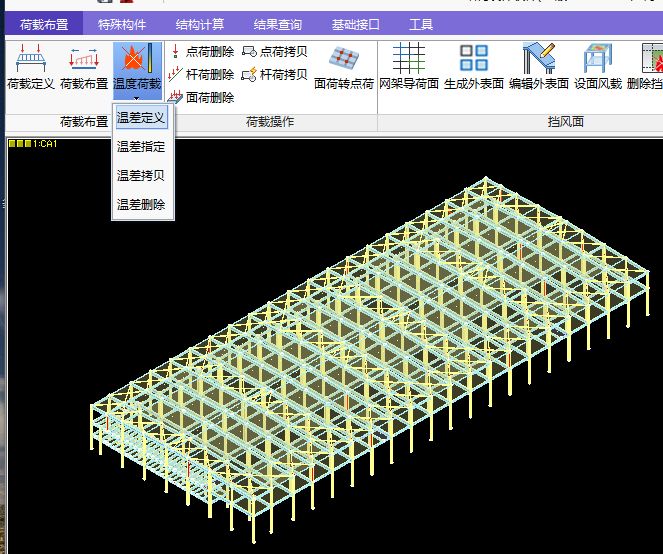Screen dimensions: 663x554
Task: Open 网架导荷面 grid load surface tool
Action: (x=408, y=66)
